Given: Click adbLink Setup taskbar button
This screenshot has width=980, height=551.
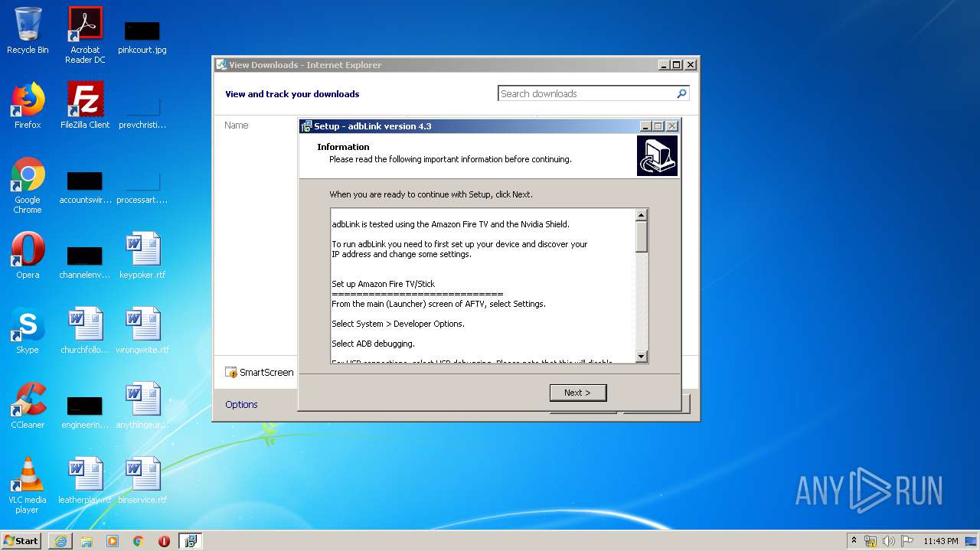Looking at the screenshot, I should point(190,541).
